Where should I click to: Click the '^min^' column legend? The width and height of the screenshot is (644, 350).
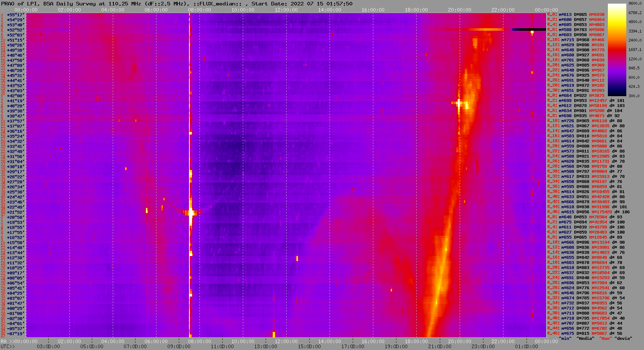point(565,338)
